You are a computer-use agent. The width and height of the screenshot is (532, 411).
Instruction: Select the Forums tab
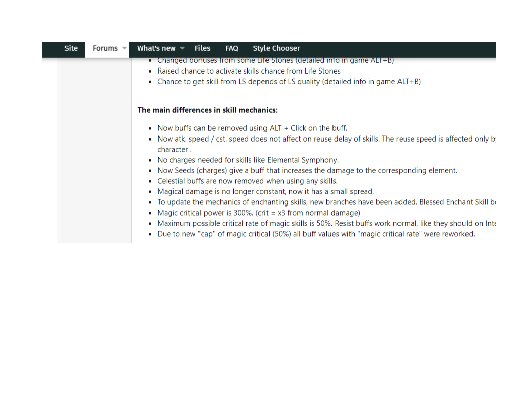[105, 49]
